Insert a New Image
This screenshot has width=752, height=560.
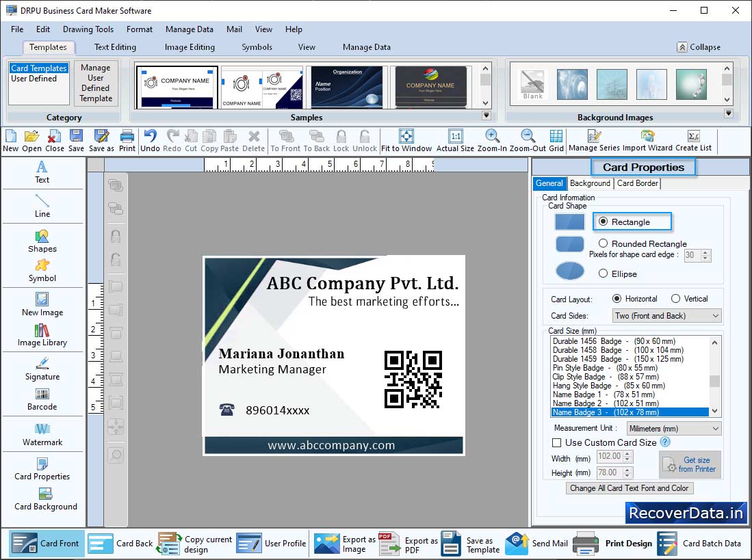click(42, 305)
